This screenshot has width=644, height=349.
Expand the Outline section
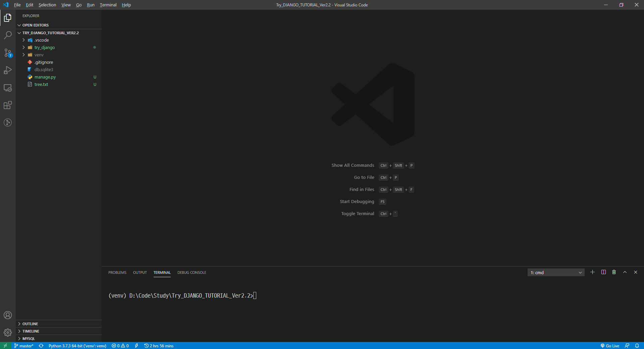(59, 324)
